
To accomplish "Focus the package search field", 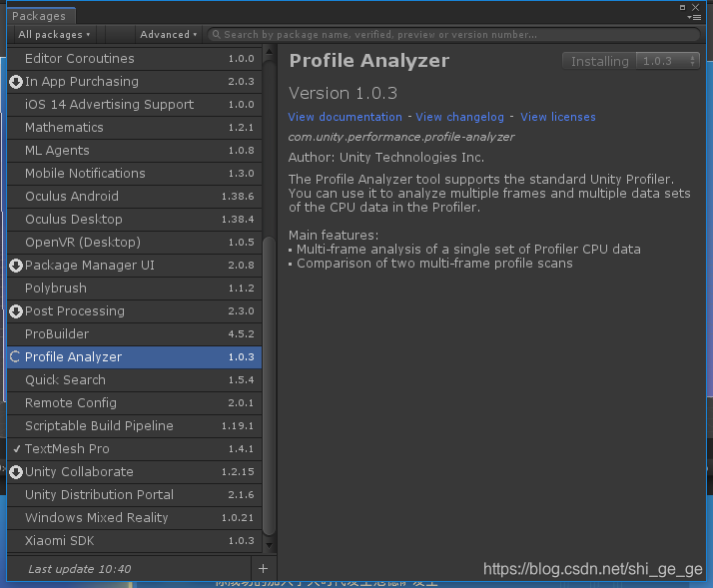I will point(453,35).
